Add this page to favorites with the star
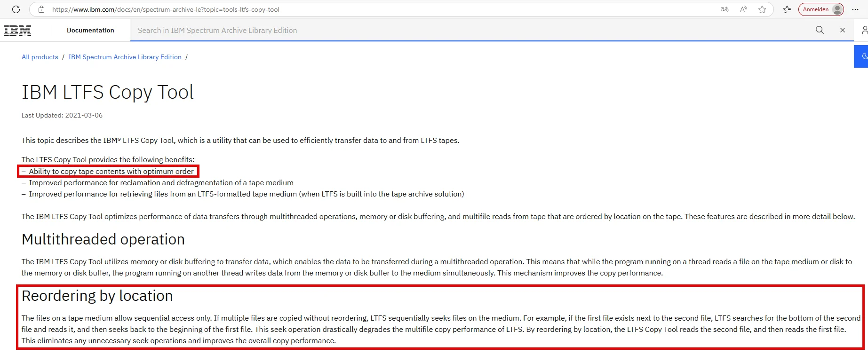The height and width of the screenshot is (354, 868). tap(762, 9)
